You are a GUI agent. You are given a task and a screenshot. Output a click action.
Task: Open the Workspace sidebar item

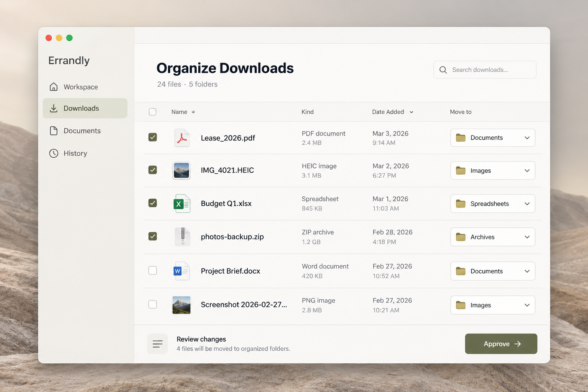coord(85,87)
